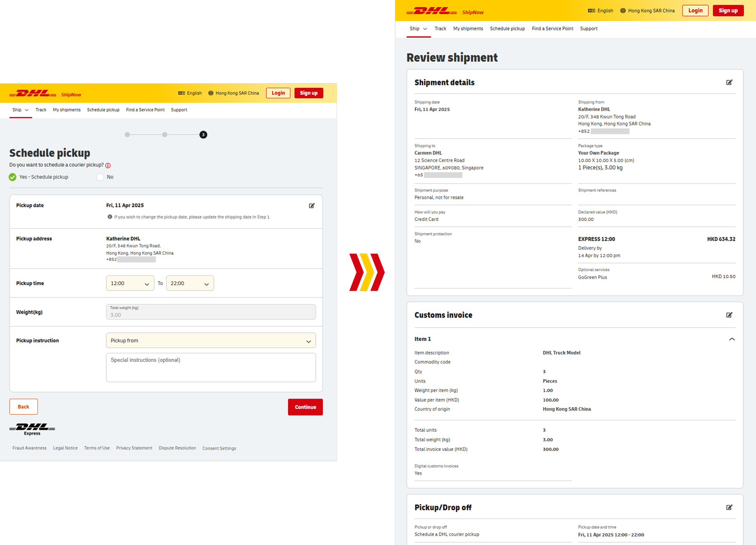The height and width of the screenshot is (545, 756).
Task: Click DHL logo in left Schedule pickup header
Action: tap(33, 93)
